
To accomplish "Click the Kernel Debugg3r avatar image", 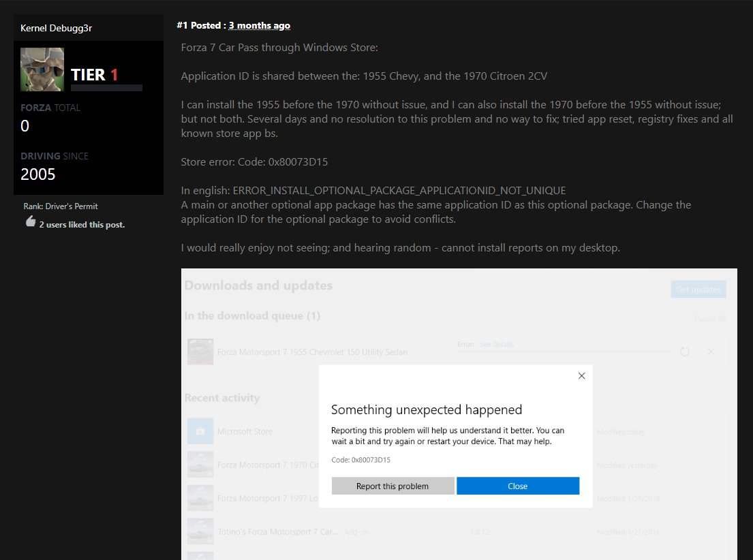I will (x=42, y=69).
